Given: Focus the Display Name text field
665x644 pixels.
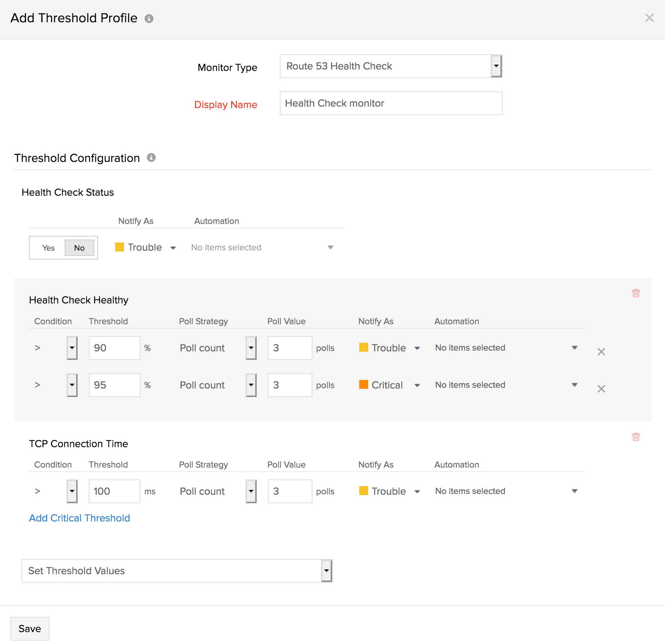Looking at the screenshot, I should click(390, 103).
